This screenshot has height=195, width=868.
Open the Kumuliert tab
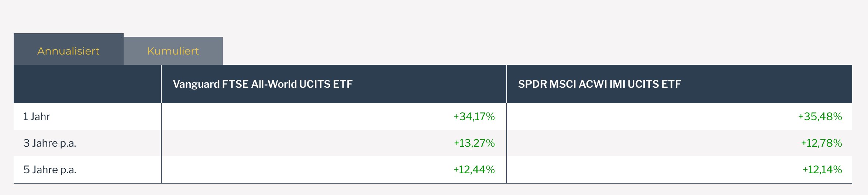173,51
